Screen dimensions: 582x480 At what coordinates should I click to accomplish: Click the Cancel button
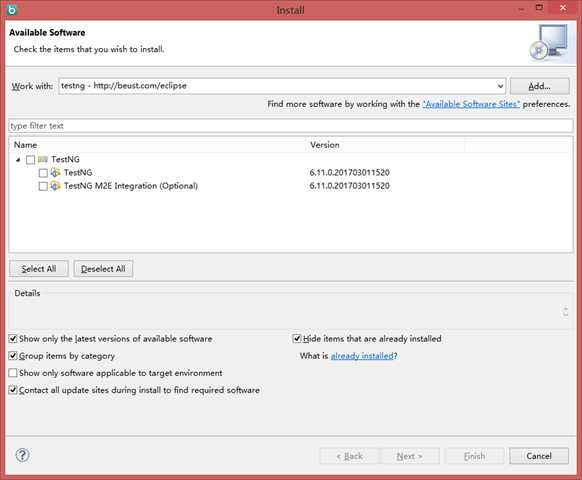(x=539, y=456)
